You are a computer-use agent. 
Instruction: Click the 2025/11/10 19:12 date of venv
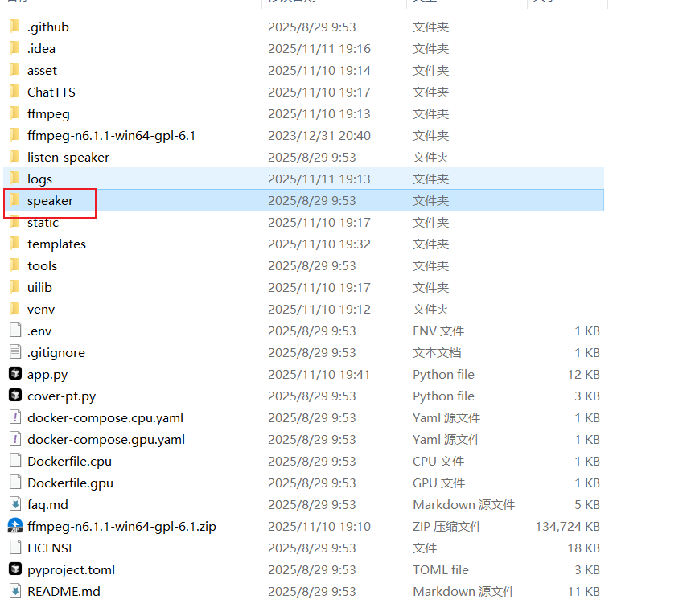(x=319, y=310)
